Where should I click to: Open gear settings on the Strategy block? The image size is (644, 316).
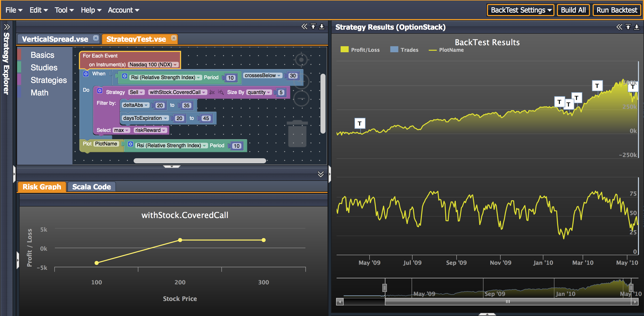[100, 91]
